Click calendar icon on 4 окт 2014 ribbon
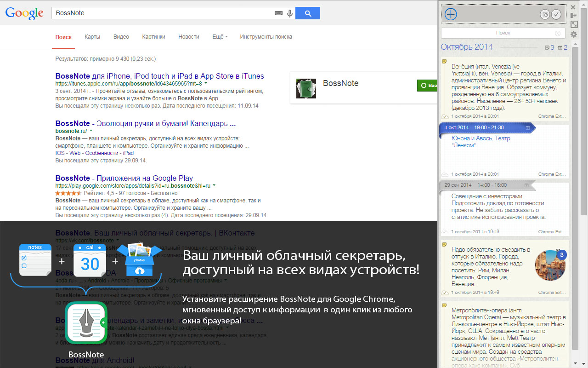This screenshot has width=588, height=368. point(528,127)
